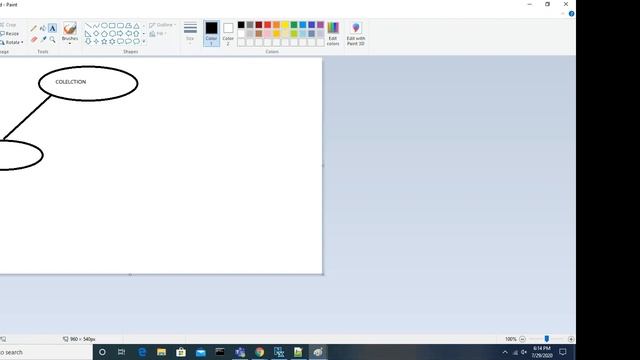
Task: Choose the Right triangle shape
Action: (88, 33)
